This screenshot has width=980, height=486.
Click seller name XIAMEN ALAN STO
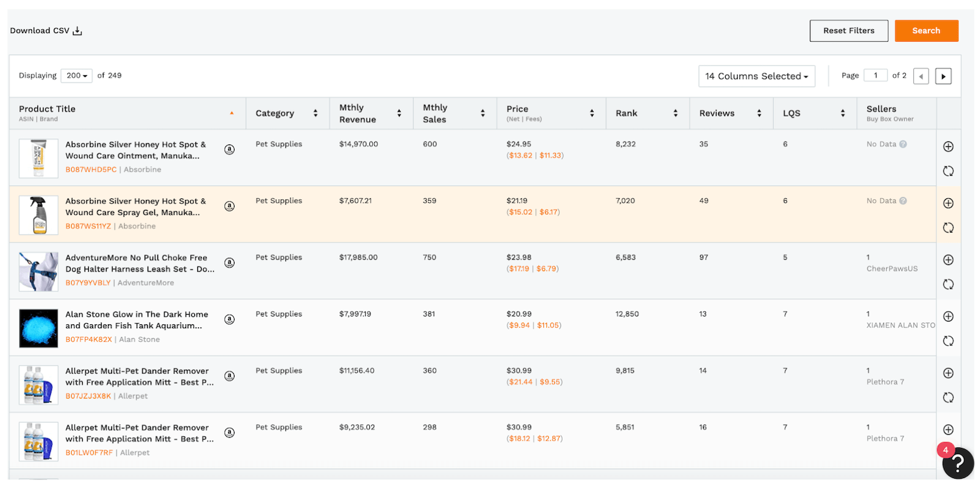pyautogui.click(x=901, y=326)
